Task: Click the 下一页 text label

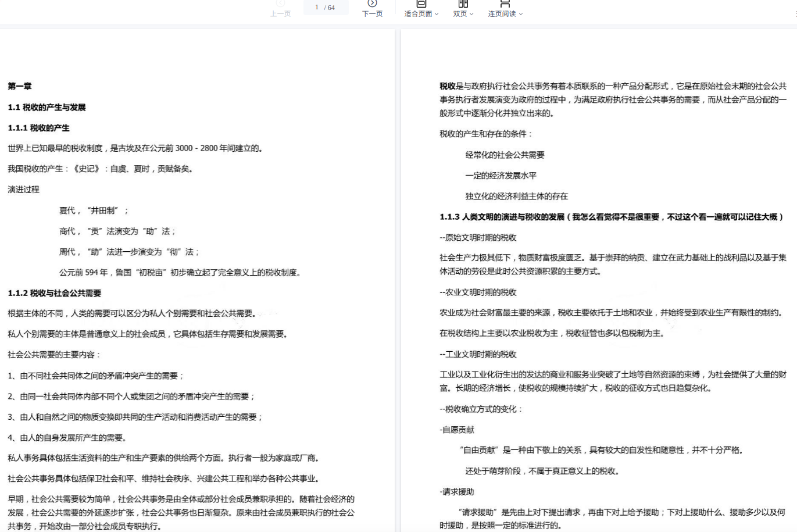Action: [x=372, y=14]
